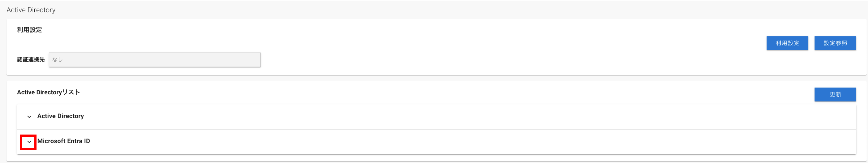
Task: Click the 利用設定 section heading
Action: click(30, 30)
